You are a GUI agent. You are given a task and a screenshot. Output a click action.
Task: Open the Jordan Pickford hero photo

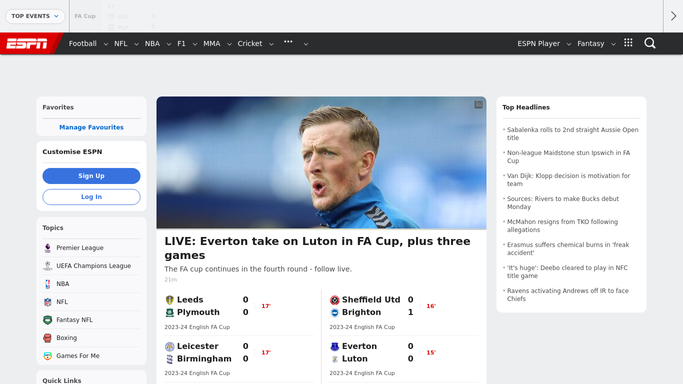click(321, 163)
